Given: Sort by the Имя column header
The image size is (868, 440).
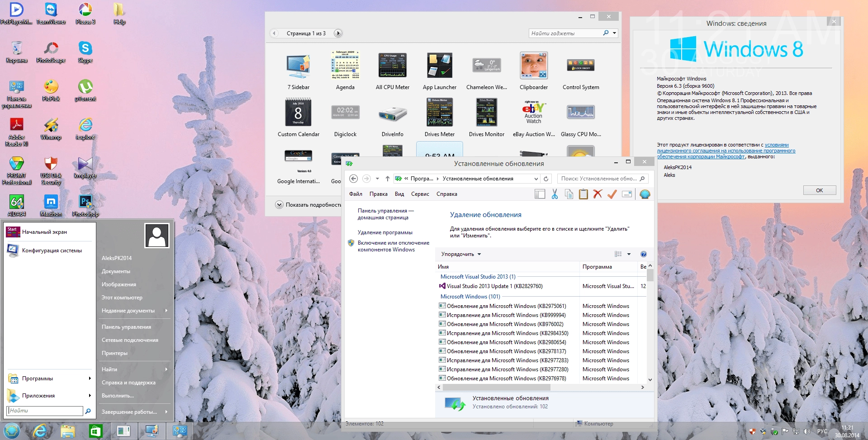Looking at the screenshot, I should [x=507, y=267].
